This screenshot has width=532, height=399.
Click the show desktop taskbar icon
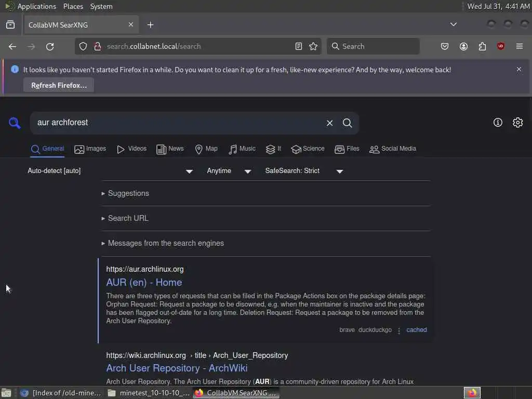coord(6,393)
